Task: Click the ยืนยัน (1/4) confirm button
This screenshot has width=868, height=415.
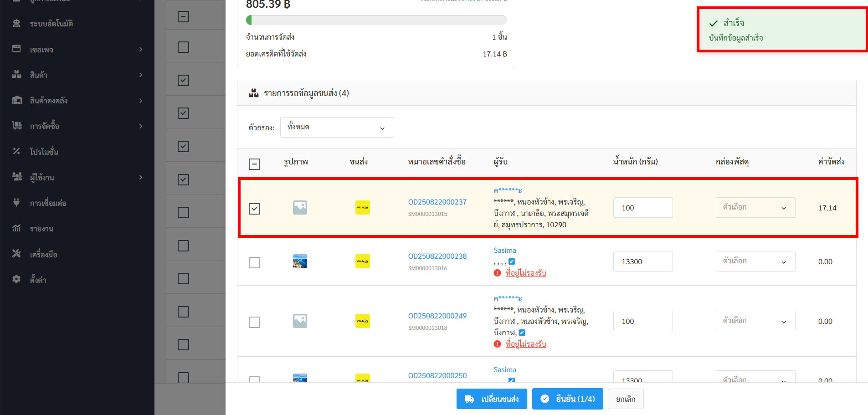Action: 567,399
